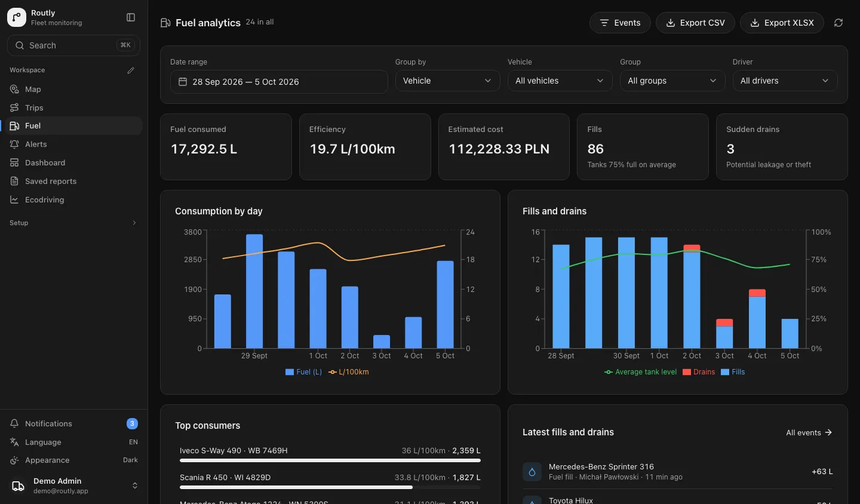The width and height of the screenshot is (860, 504).
Task: Click the '+63 L' fill amount
Action: tap(822, 472)
